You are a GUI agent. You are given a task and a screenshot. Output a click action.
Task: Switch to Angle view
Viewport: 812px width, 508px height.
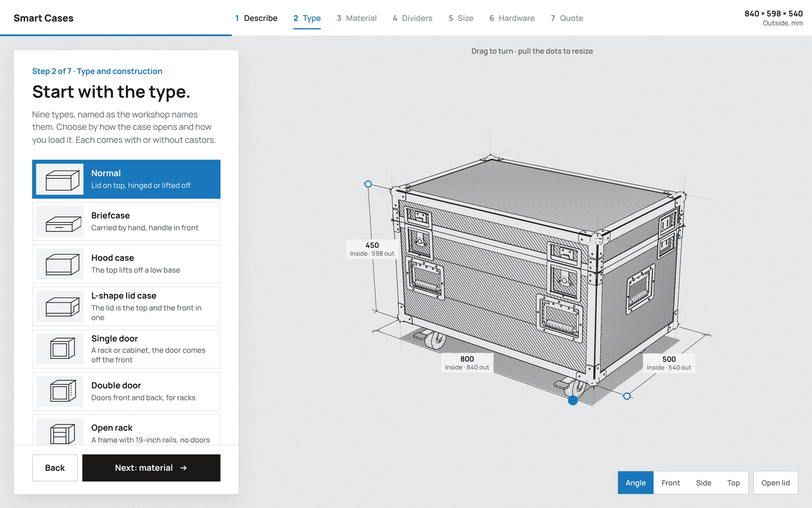(635, 483)
